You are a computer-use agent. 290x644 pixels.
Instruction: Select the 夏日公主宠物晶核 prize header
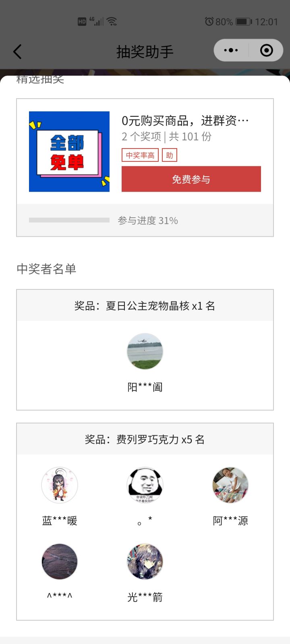click(145, 305)
